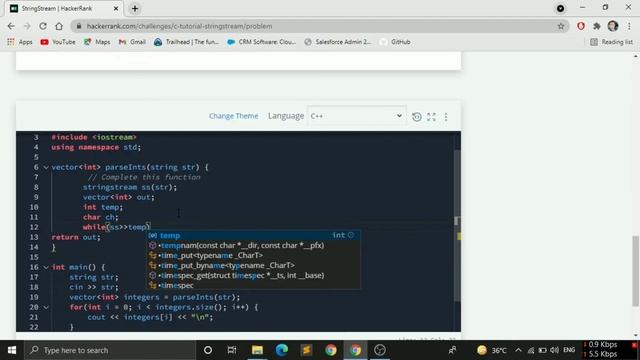The height and width of the screenshot is (360, 640).
Task: Open Trailhead bookmark
Action: (x=186, y=42)
